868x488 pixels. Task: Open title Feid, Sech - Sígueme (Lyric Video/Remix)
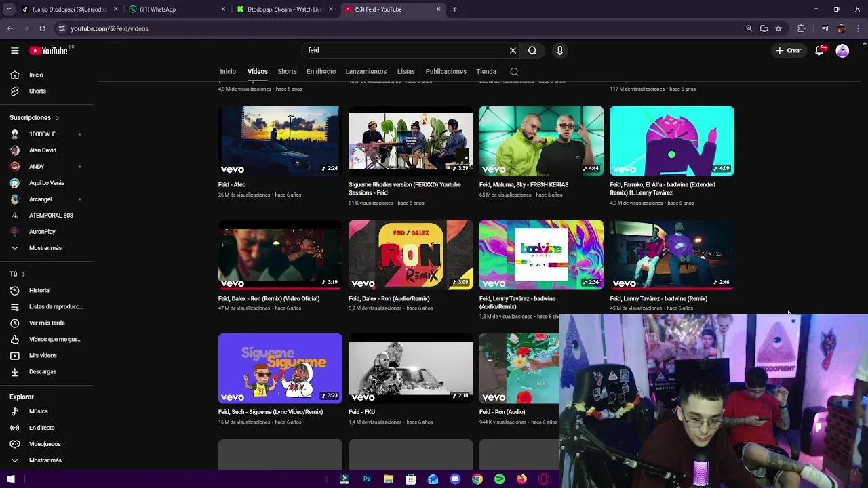(271, 412)
